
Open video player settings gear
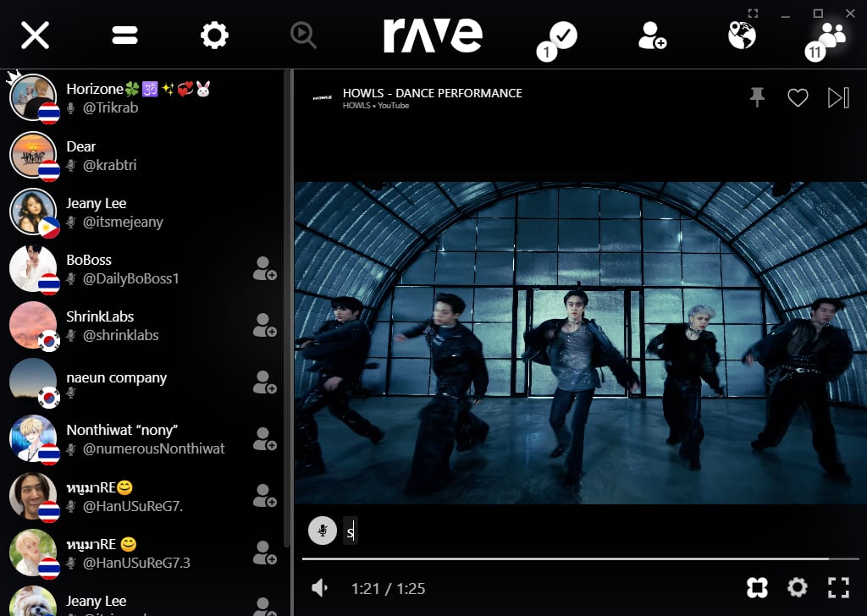pos(798,587)
